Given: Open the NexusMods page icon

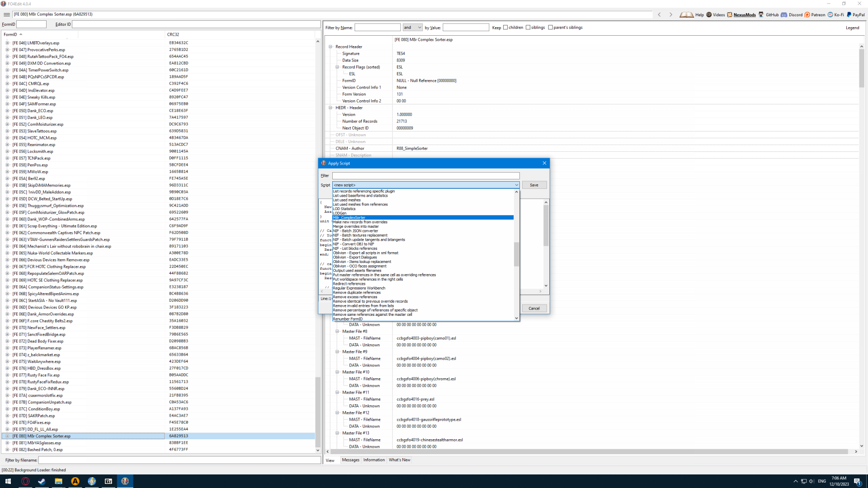Looking at the screenshot, I should (x=730, y=14).
